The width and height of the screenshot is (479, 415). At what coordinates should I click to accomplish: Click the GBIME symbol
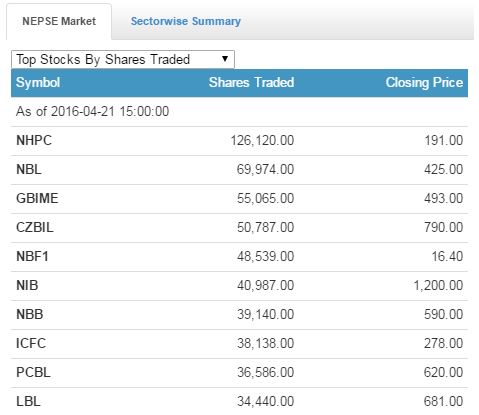37,198
